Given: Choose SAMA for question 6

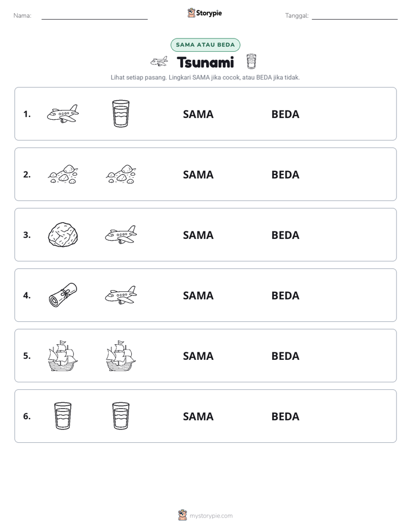Looking at the screenshot, I should [198, 416].
